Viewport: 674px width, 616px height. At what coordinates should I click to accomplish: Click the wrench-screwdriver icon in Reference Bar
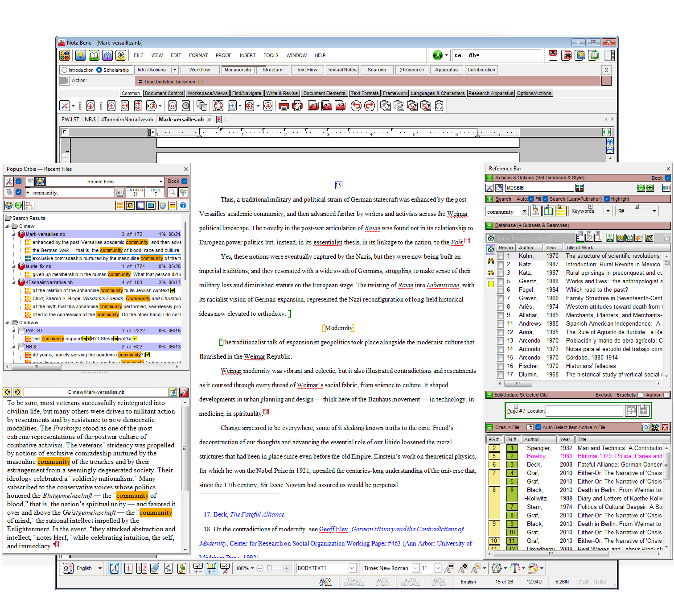pos(489,188)
